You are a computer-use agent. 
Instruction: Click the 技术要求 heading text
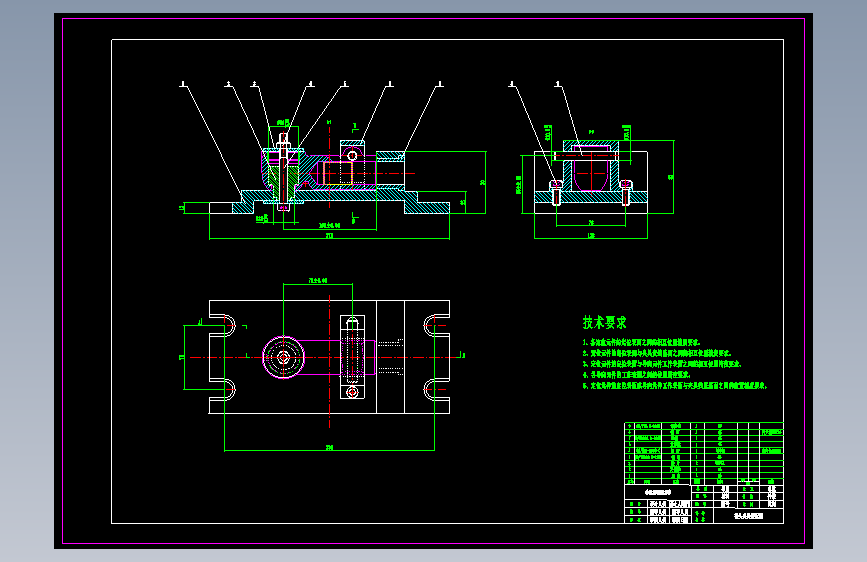tap(604, 322)
